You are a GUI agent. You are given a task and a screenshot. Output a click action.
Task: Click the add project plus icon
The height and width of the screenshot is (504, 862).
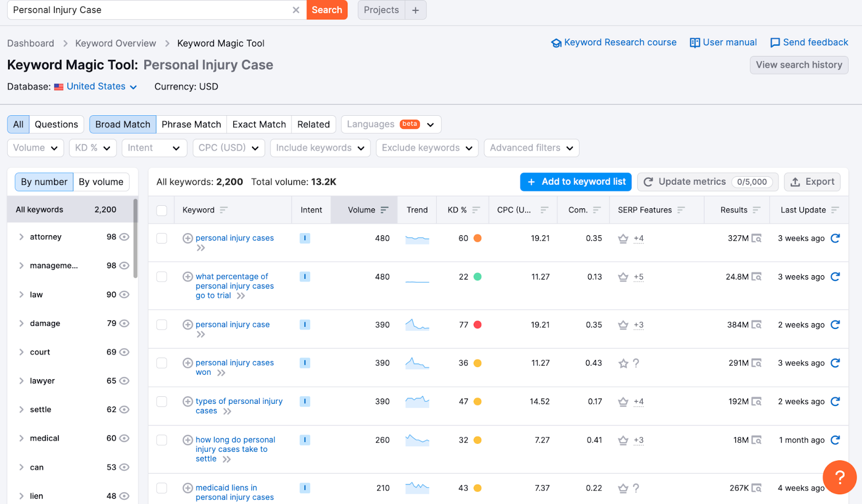tap(415, 10)
